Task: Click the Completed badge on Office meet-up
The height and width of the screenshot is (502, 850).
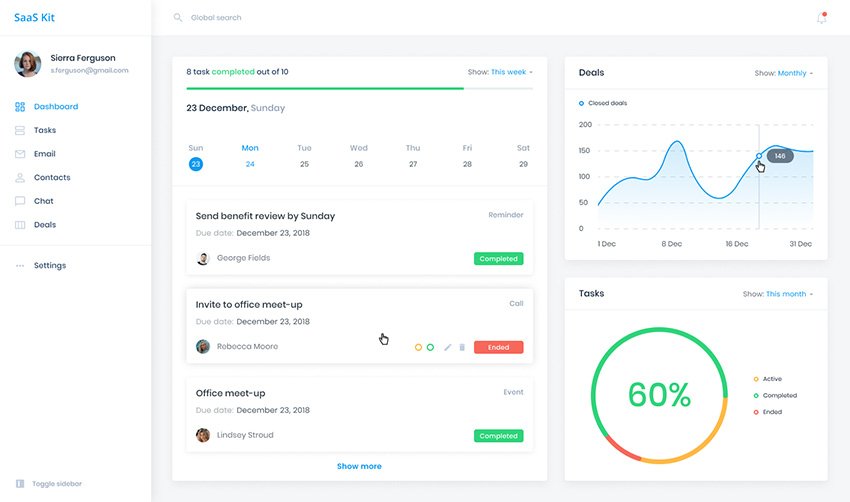Action: (498, 436)
